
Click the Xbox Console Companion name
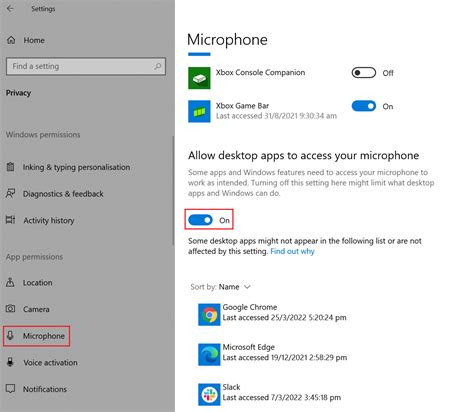pyautogui.click(x=260, y=72)
